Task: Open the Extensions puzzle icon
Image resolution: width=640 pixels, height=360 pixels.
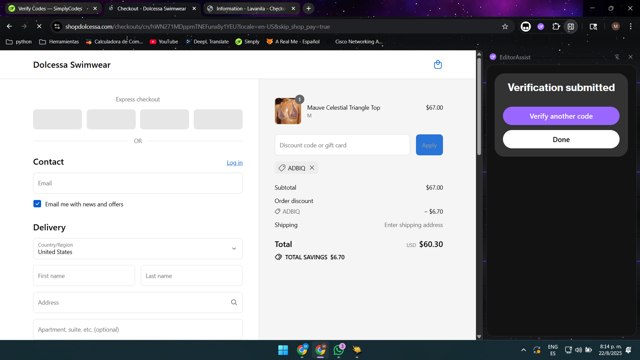Action: click(x=556, y=27)
